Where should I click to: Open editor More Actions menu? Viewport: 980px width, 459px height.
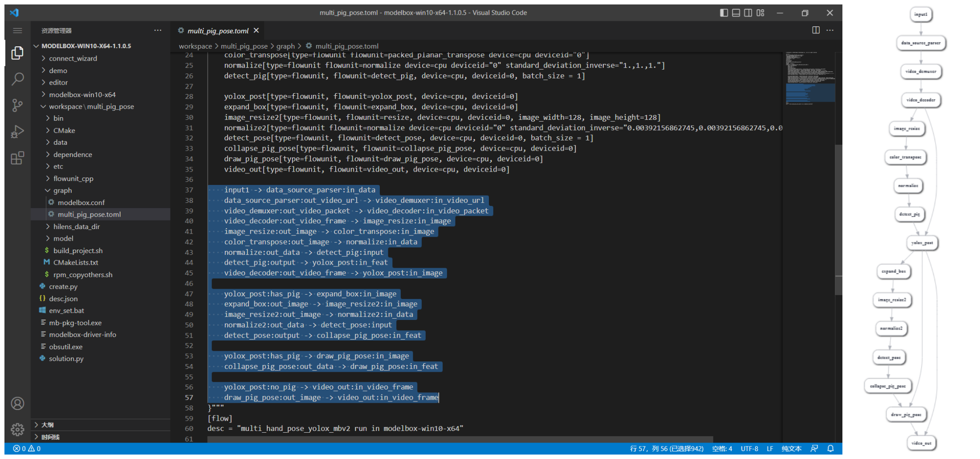pyautogui.click(x=830, y=30)
